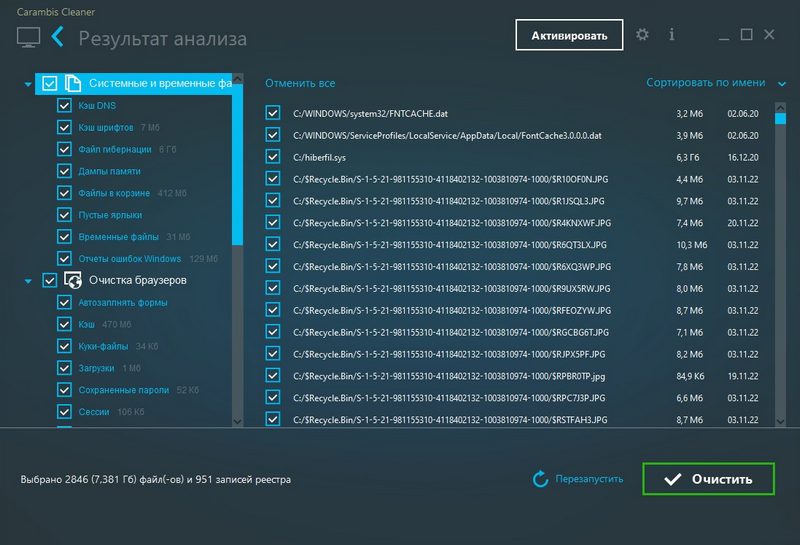Select the Куки-файлы item
The image size is (800, 545).
103,346
